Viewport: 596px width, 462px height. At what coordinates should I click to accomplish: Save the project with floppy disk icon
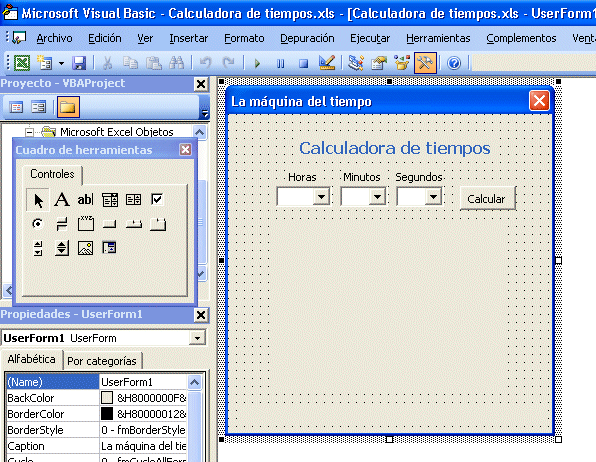79,63
